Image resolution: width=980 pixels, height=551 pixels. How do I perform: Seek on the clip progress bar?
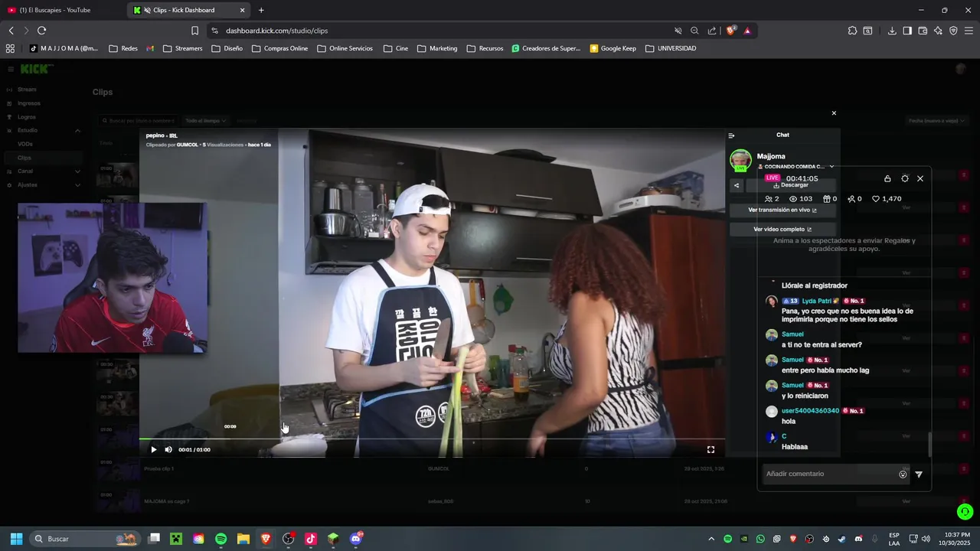point(432,439)
